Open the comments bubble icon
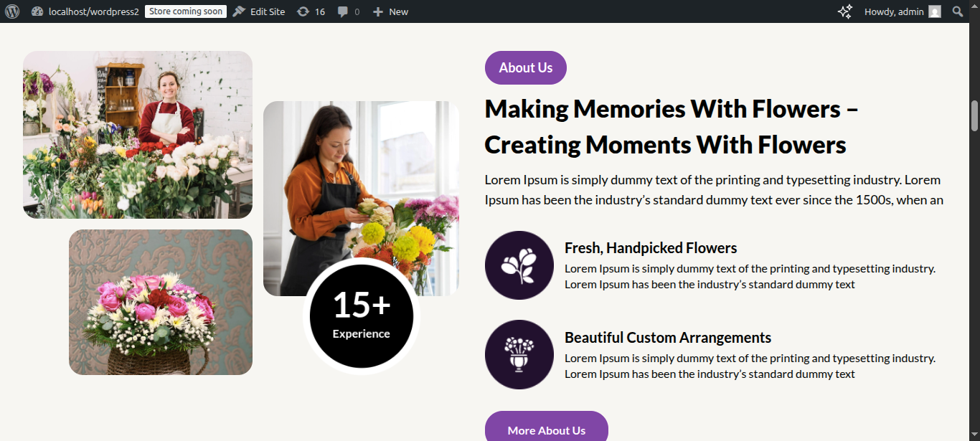This screenshot has width=980, height=441. click(x=349, y=11)
